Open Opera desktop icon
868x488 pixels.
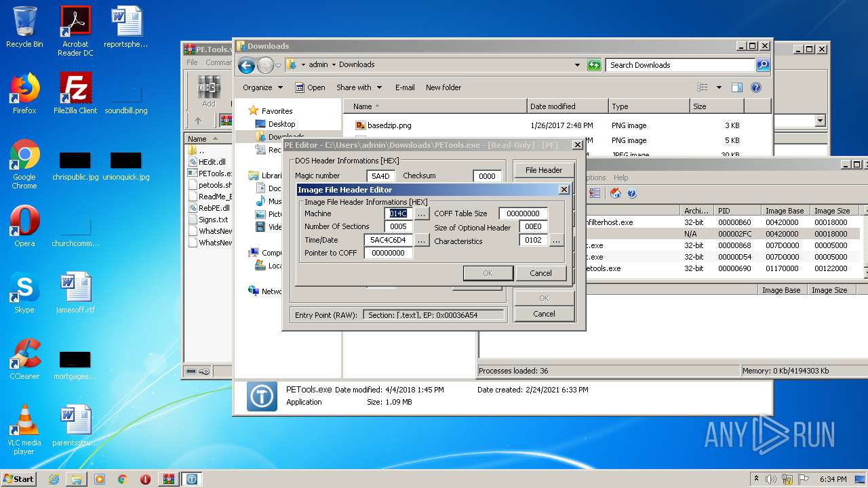24,226
